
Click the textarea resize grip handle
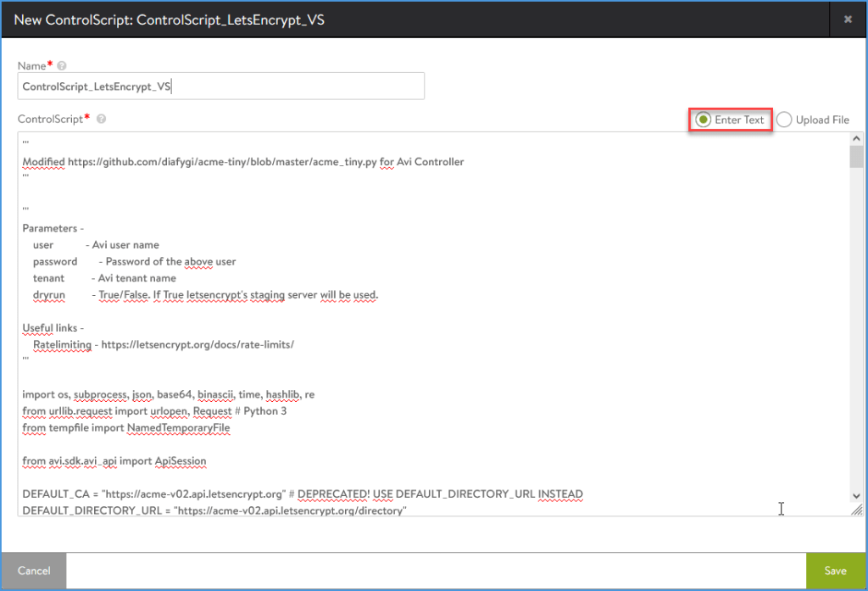857,510
